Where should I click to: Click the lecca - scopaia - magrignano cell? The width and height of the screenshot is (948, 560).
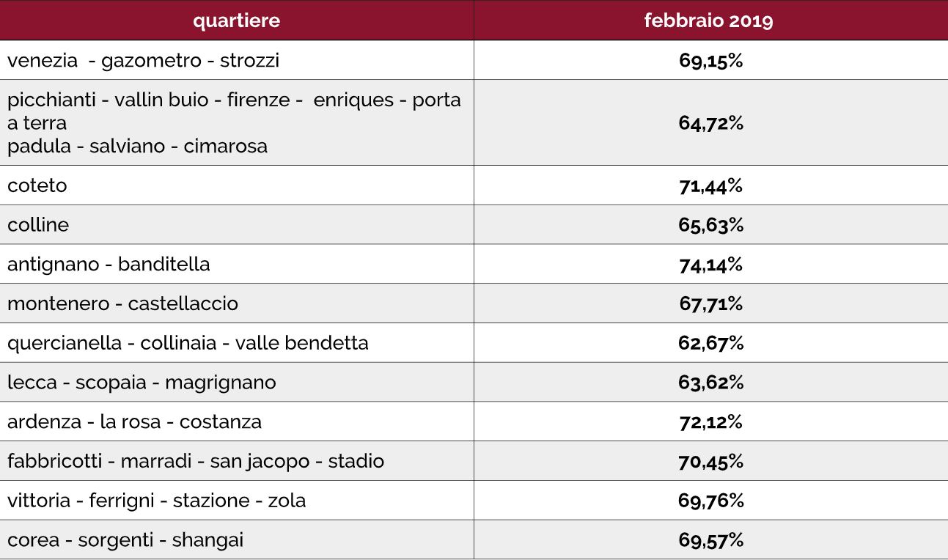pos(142,383)
